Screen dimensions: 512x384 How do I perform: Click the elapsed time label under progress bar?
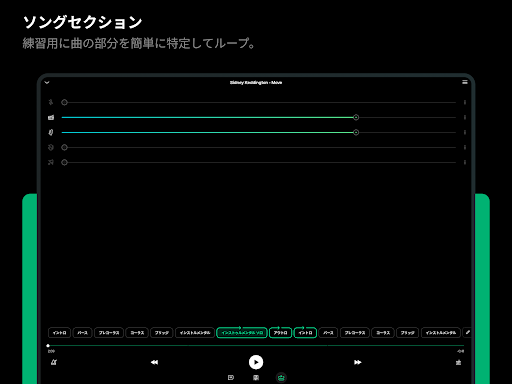point(51,351)
